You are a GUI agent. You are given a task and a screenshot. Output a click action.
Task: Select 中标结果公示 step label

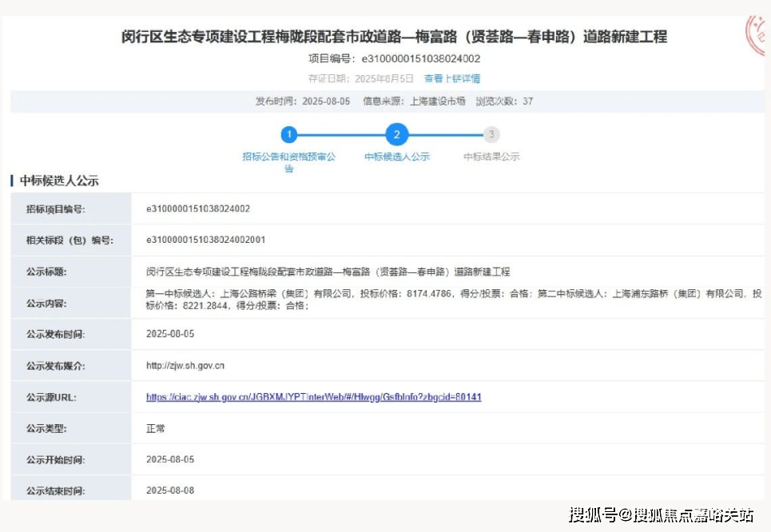pos(491,157)
